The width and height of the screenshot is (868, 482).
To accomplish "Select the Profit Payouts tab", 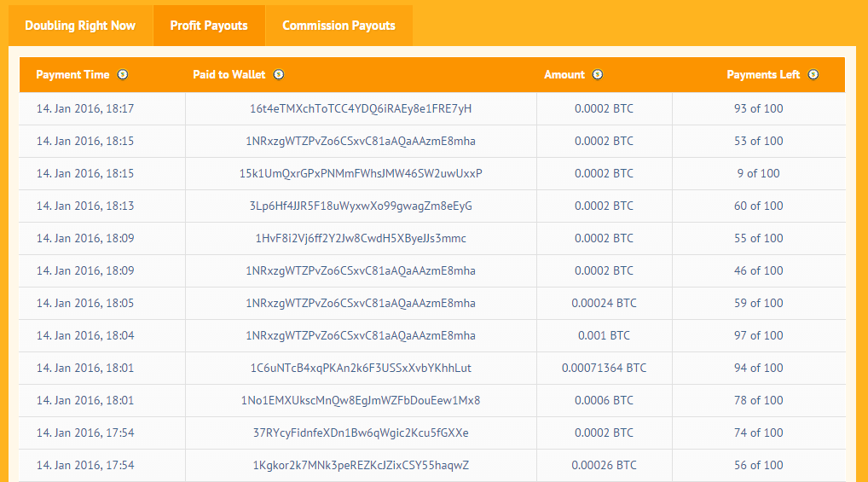I will [x=209, y=26].
